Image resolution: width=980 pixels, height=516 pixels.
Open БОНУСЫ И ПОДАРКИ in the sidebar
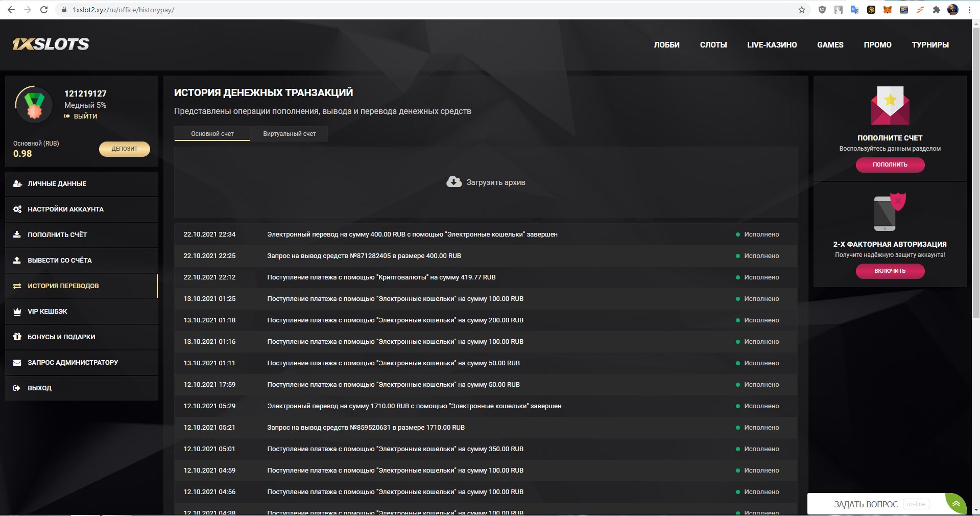pos(82,337)
